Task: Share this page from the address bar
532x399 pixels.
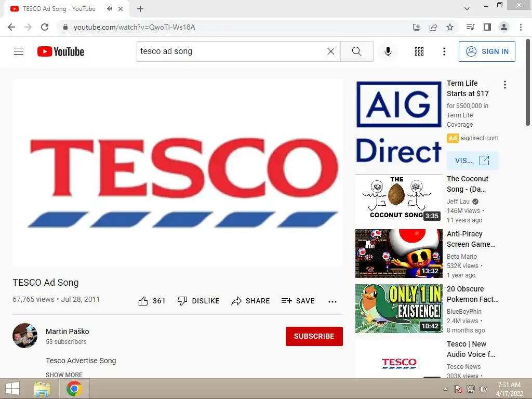Action: [x=433, y=27]
